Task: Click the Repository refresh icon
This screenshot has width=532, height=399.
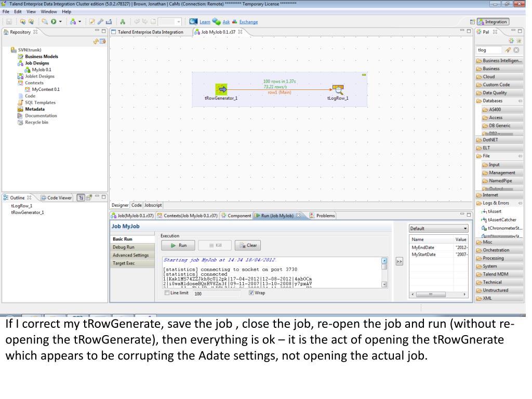Action: (96, 42)
